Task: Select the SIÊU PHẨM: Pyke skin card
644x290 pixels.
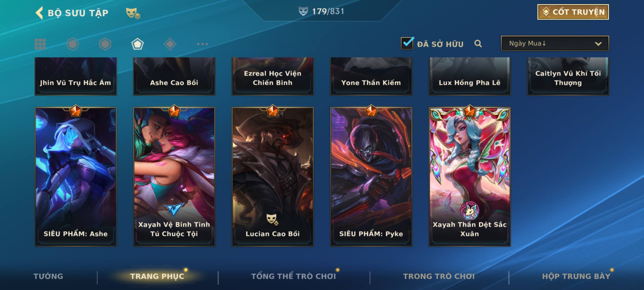Action: coord(371,177)
